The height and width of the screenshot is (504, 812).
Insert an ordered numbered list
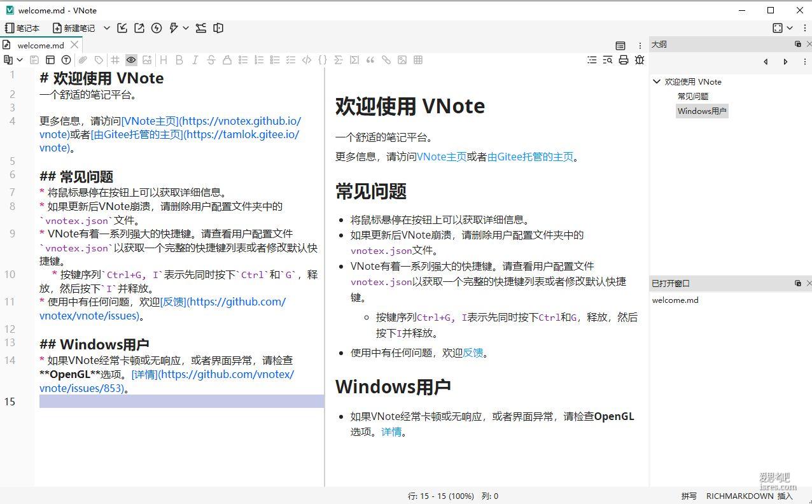point(259,60)
